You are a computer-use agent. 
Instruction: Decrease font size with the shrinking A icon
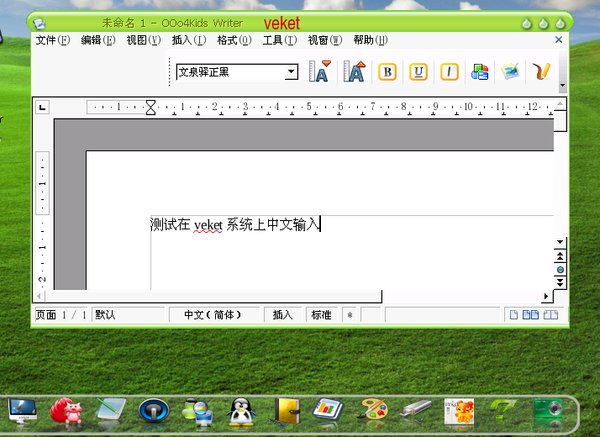(x=320, y=72)
